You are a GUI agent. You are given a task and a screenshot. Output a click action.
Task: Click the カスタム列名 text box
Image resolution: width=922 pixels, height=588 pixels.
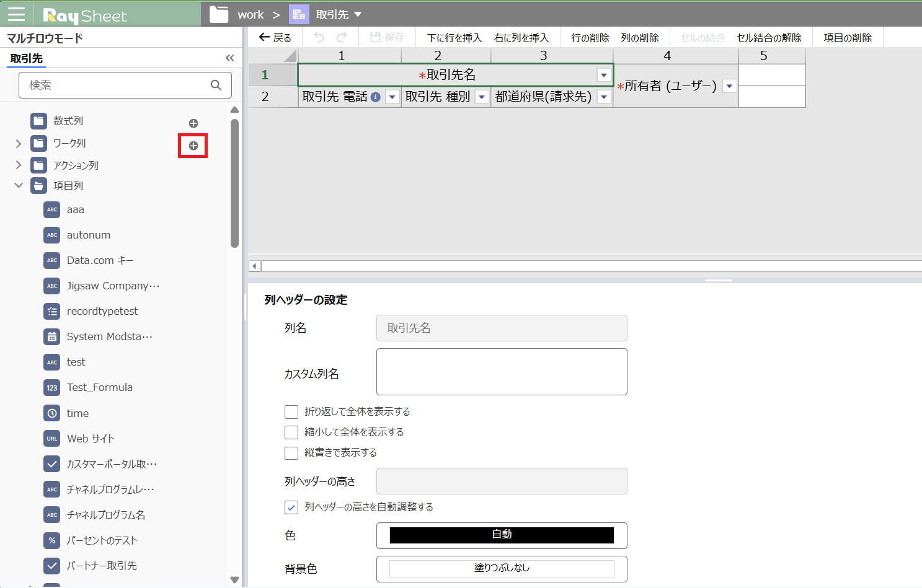click(502, 372)
